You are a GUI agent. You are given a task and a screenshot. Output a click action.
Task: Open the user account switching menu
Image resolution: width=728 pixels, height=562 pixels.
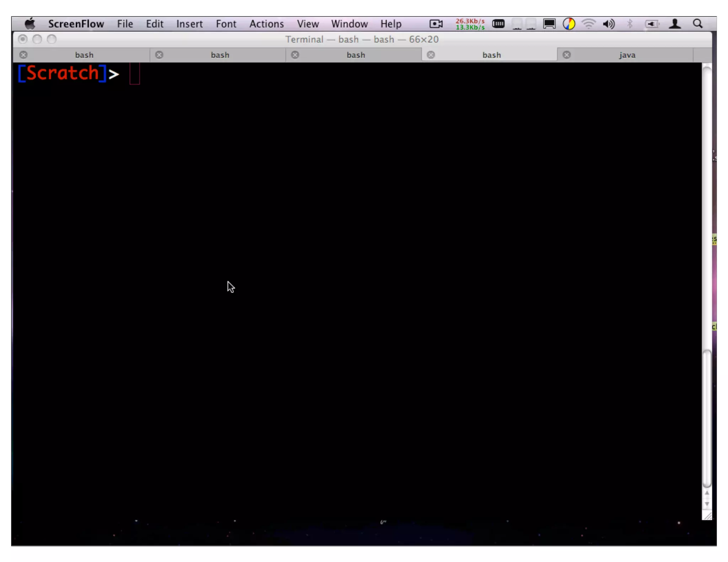pos(675,24)
